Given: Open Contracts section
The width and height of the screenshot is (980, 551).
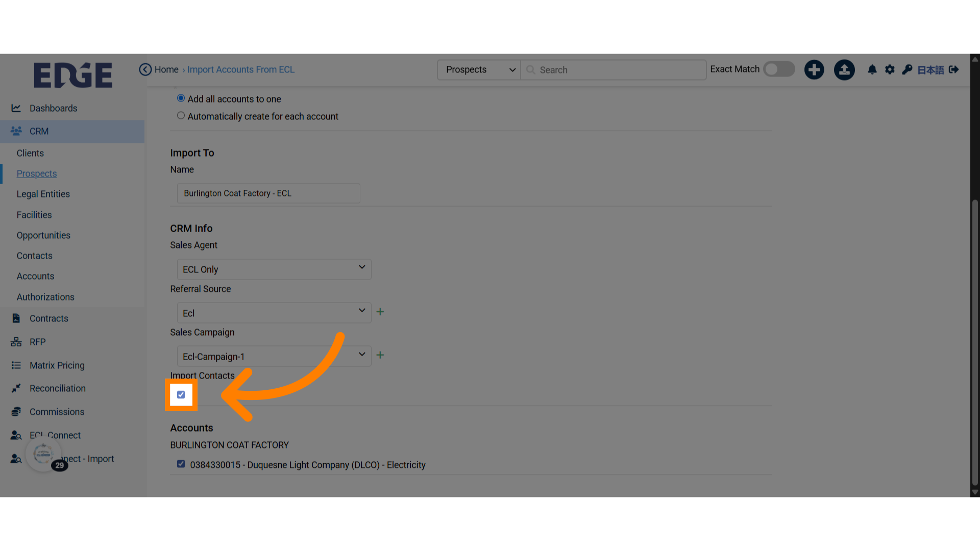Looking at the screenshot, I should (49, 318).
